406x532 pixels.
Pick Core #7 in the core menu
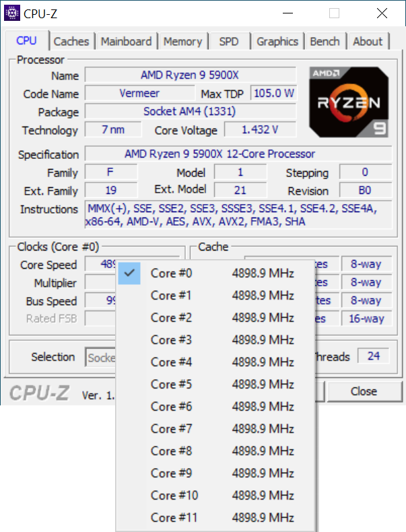[x=215, y=429]
